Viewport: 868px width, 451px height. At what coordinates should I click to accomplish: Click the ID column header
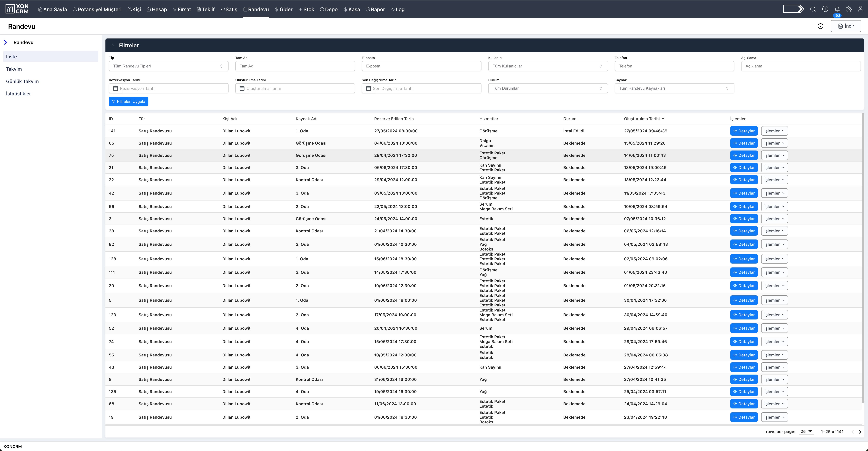111,119
